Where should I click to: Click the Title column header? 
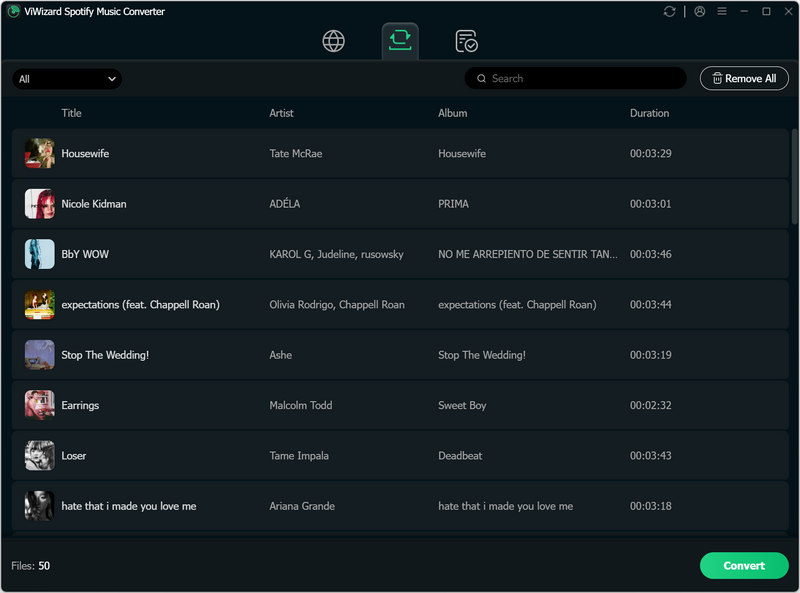(x=71, y=113)
